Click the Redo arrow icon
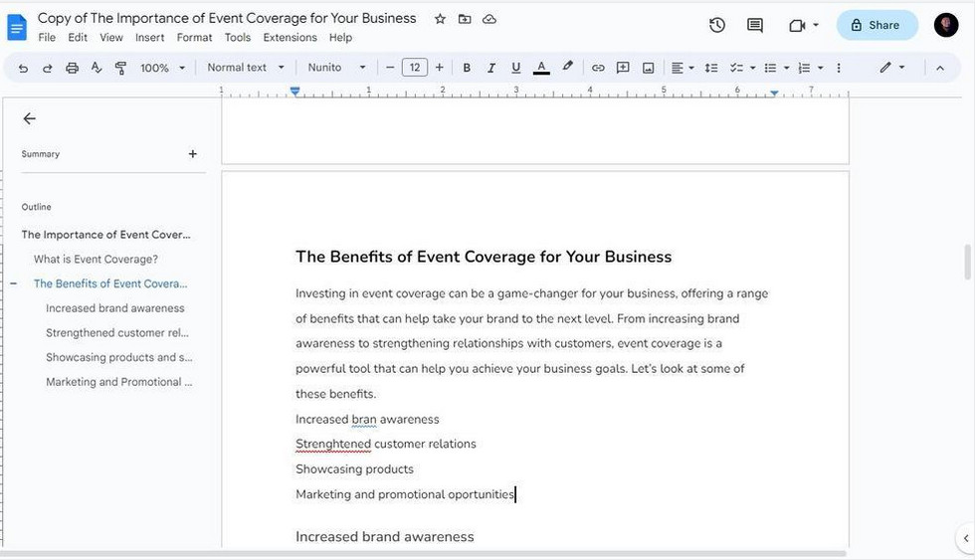 [48, 68]
